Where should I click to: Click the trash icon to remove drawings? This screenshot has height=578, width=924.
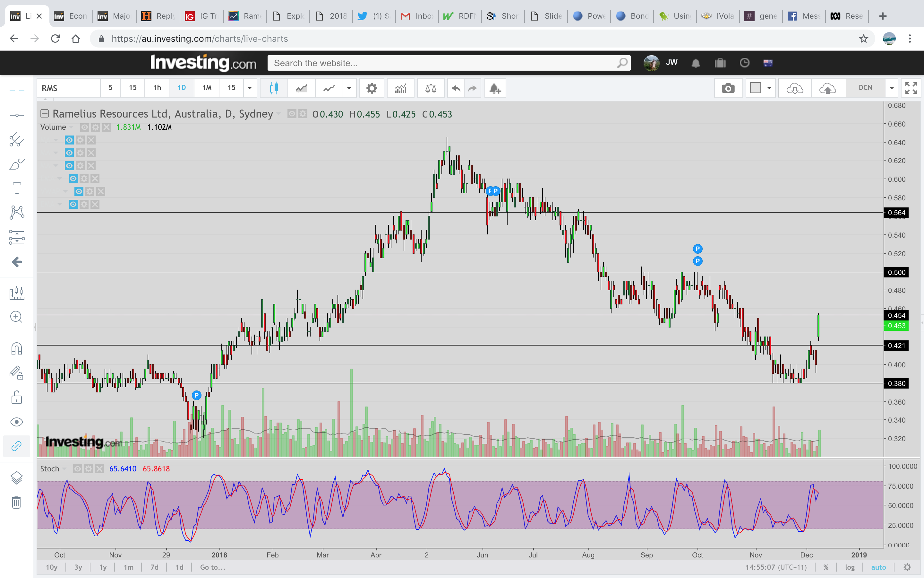(x=17, y=502)
